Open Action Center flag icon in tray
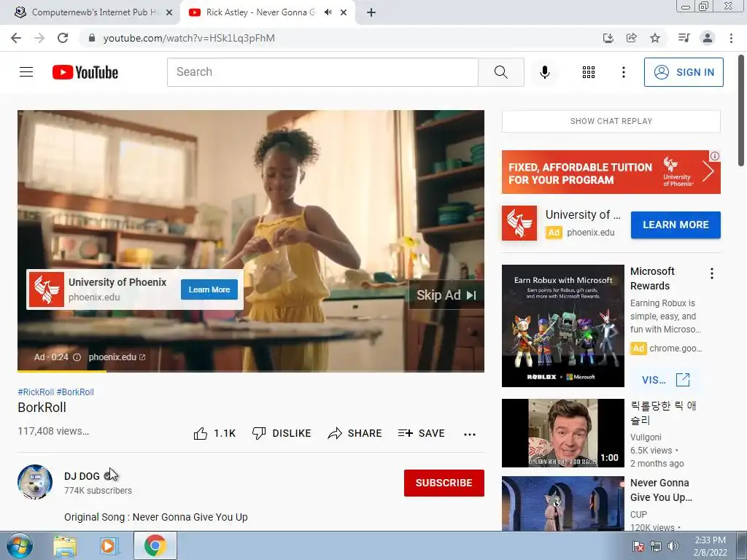Image resolution: width=747 pixels, height=560 pixels. (x=638, y=546)
